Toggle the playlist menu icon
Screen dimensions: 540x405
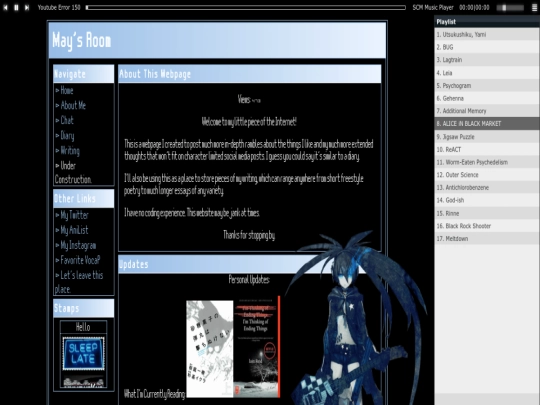[x=534, y=8]
